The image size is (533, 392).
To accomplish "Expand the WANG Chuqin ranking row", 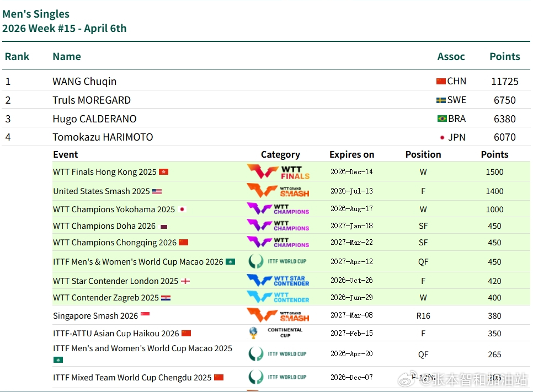I will click(x=84, y=82).
